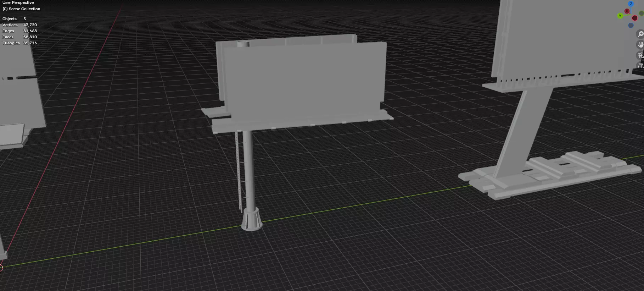The width and height of the screenshot is (644, 291).
Task: Click the green Y axis gizmo handle
Action: tap(620, 16)
